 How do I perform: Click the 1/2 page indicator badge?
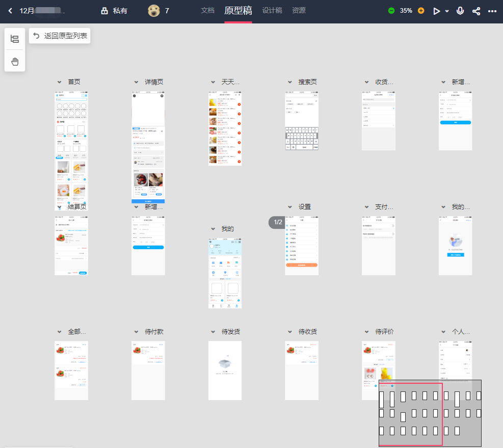[x=277, y=222]
